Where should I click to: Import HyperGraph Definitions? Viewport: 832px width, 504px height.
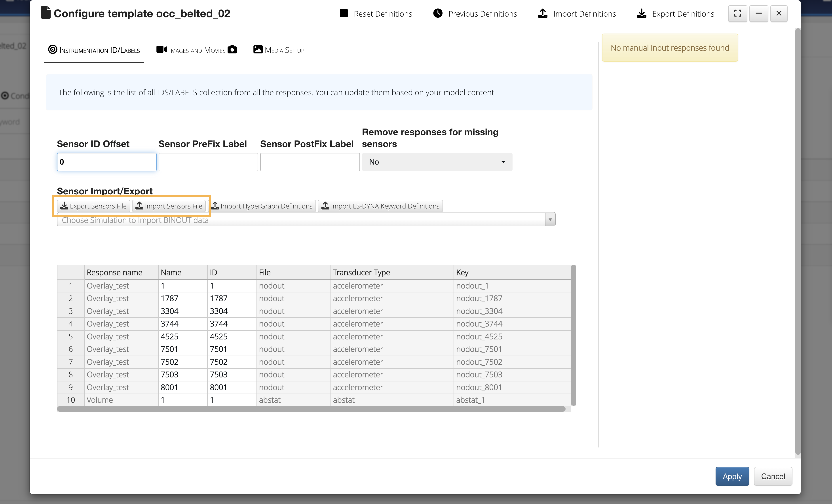pos(262,206)
